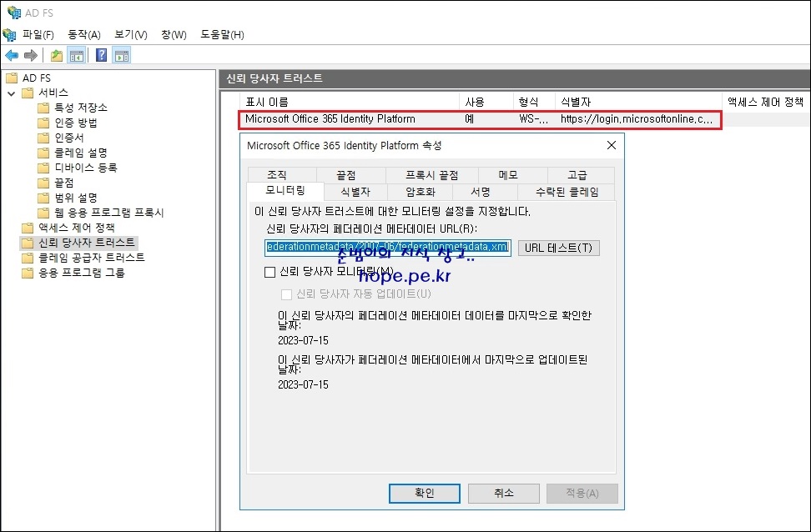Image resolution: width=811 pixels, height=532 pixels.
Task: Open the 도움말(H) menu
Action: pos(223,35)
